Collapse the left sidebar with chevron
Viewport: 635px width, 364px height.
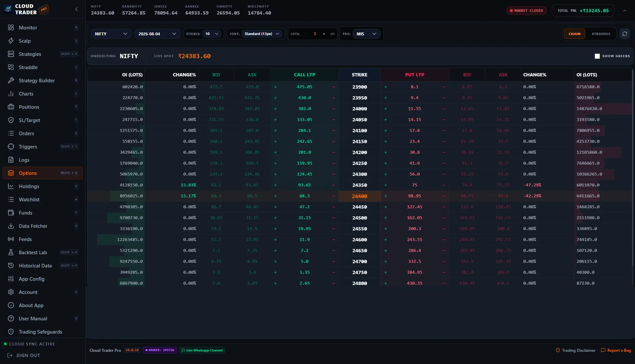76,9
